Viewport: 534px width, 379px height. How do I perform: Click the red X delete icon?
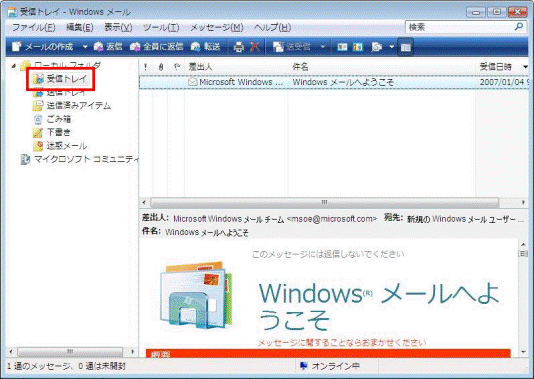[x=255, y=47]
